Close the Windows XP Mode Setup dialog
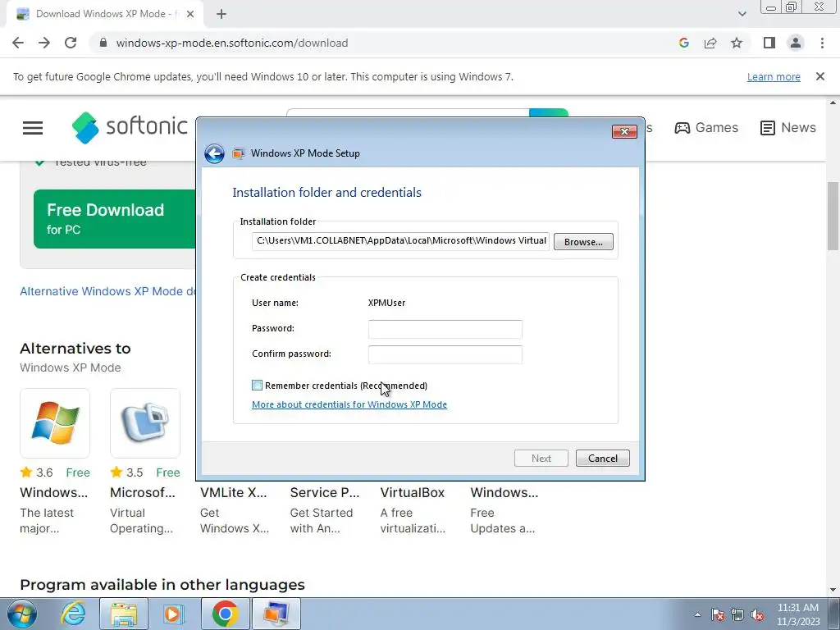Image resolution: width=840 pixels, height=630 pixels. pos(624,131)
